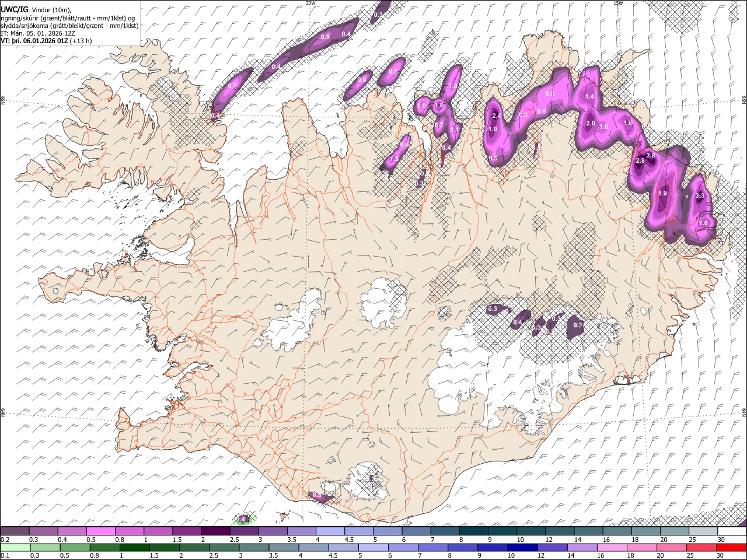Click the bottom-row red swatch right of 30

coord(732,548)
